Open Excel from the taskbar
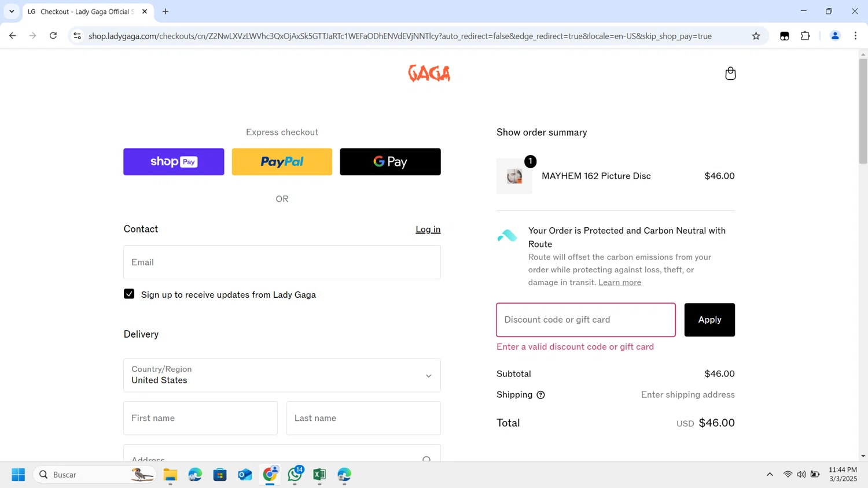Screen dimensions: 868x488 click(x=319, y=475)
